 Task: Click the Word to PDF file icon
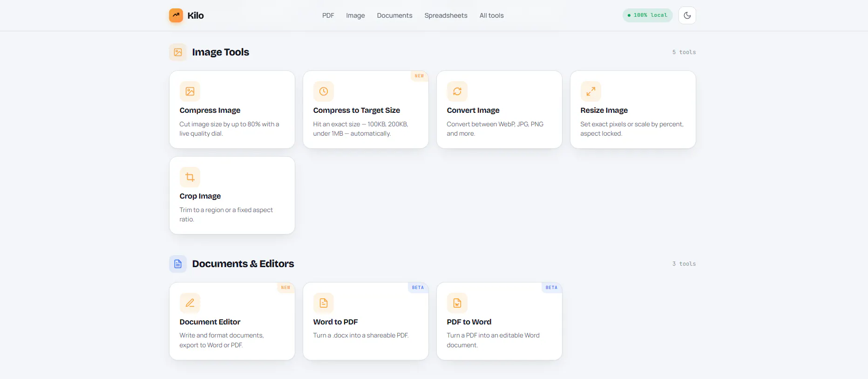[x=324, y=303]
